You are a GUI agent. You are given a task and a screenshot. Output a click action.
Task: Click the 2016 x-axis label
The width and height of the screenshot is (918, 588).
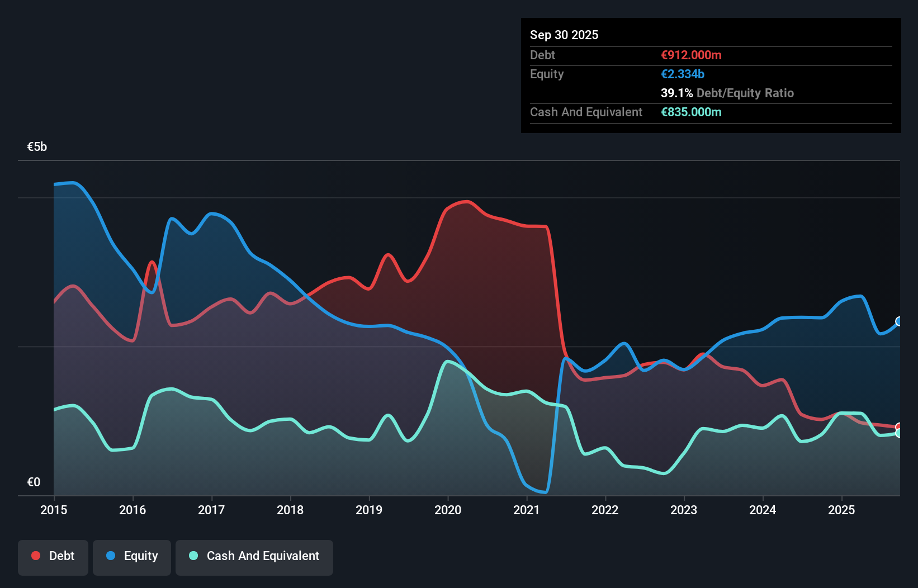pos(133,510)
